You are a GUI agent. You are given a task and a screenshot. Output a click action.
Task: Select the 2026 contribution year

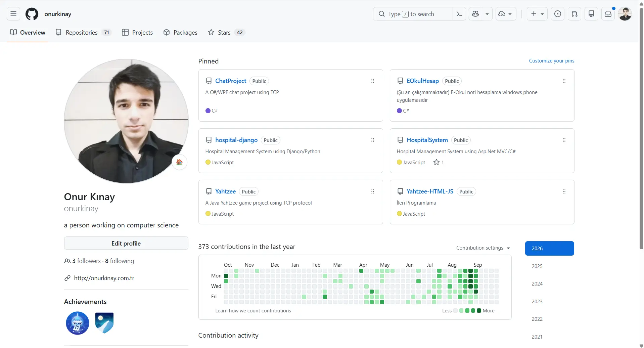(550, 249)
